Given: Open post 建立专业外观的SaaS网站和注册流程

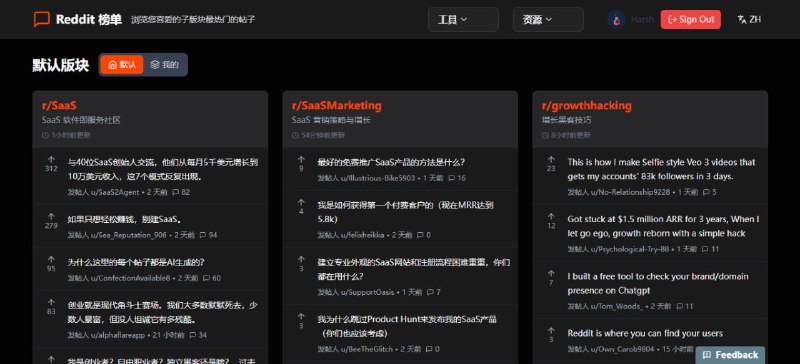Looking at the screenshot, I should pos(414,270).
